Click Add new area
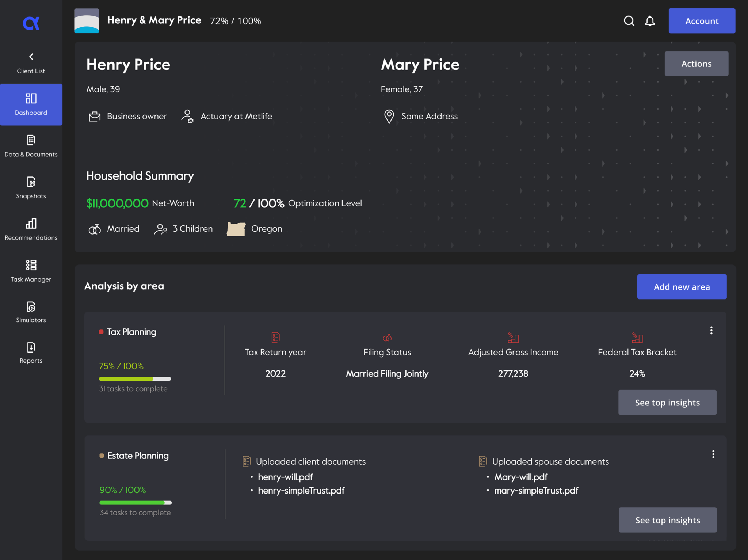This screenshot has height=560, width=748. click(x=682, y=287)
